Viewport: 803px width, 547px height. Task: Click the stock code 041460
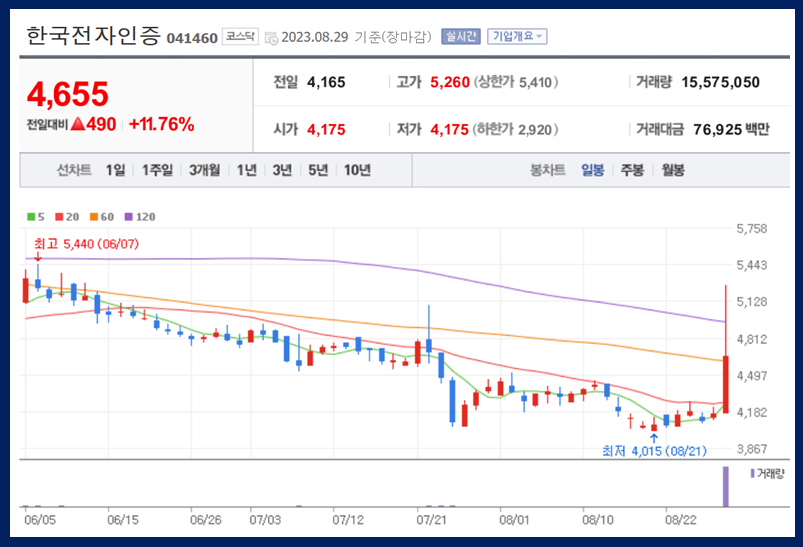192,38
